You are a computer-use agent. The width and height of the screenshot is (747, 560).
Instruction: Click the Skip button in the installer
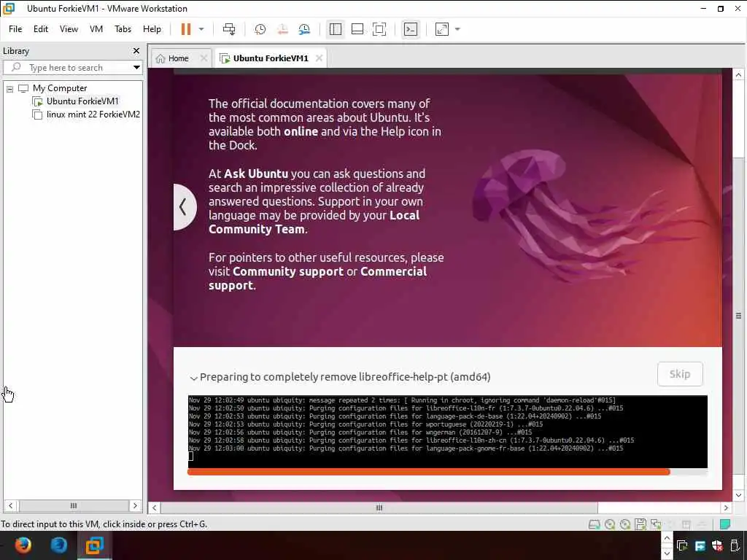(680, 374)
